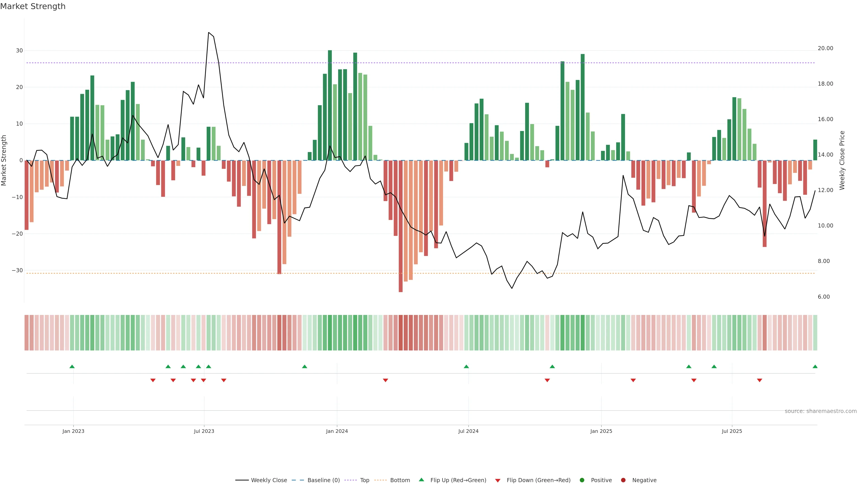Click the Flip Down red triangle legend icon
The width and height of the screenshot is (868, 488).
pyautogui.click(x=498, y=480)
